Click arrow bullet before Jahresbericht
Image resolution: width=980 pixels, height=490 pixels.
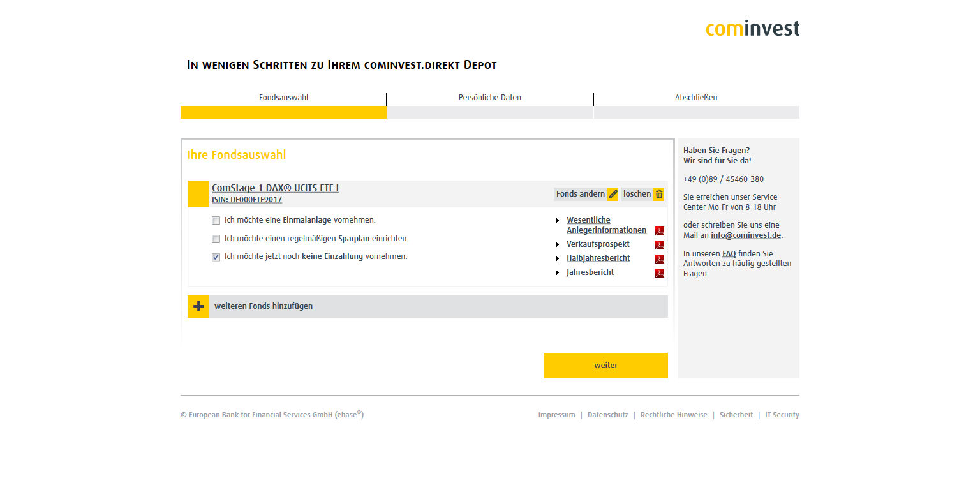click(x=558, y=273)
